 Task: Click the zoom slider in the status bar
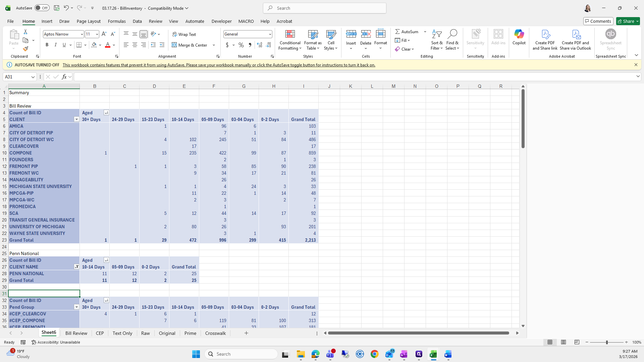click(606, 342)
